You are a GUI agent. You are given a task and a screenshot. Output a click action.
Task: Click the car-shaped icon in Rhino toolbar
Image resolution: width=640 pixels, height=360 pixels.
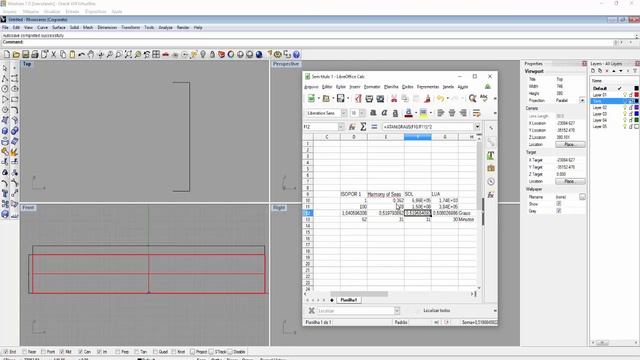click(166, 54)
